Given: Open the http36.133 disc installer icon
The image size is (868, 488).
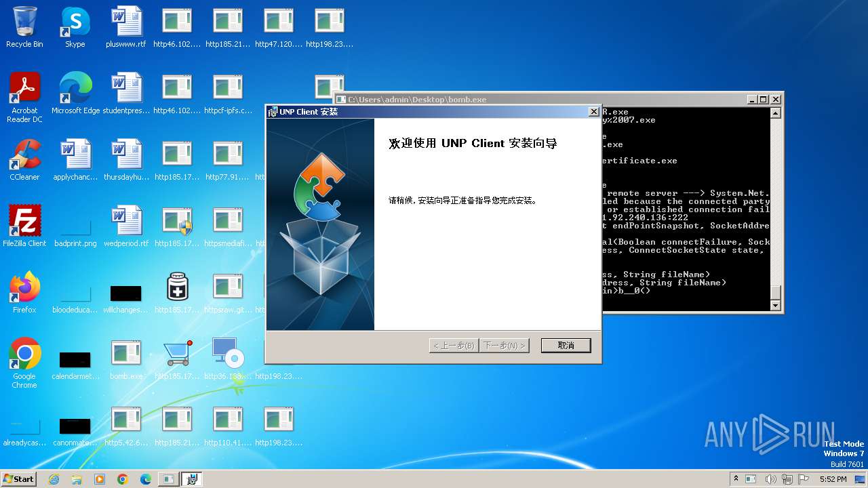Looking at the screenshot, I should 228,359.
